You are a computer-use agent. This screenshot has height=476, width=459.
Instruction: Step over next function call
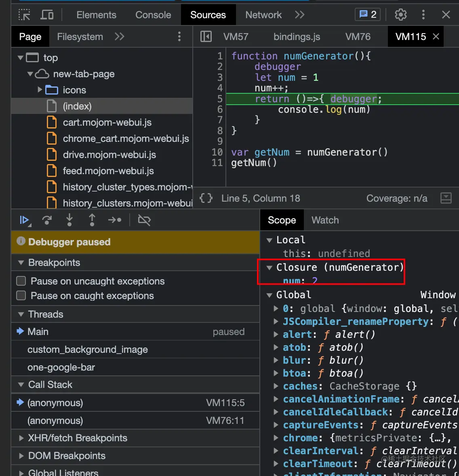[x=47, y=220]
